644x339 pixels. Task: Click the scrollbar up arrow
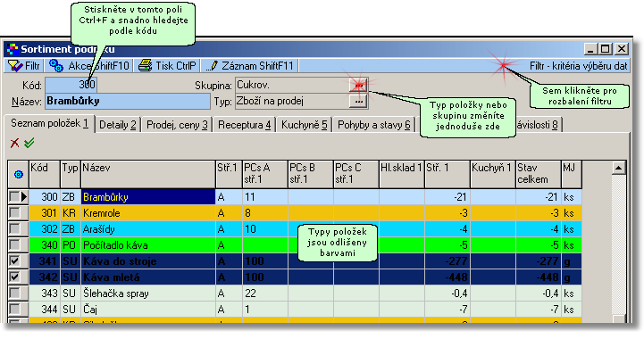click(x=618, y=168)
